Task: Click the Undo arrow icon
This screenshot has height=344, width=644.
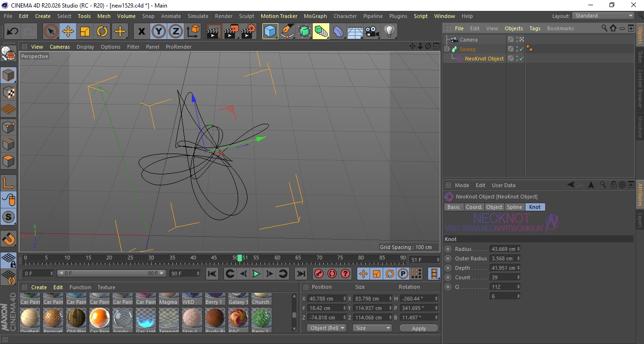Action: pyautogui.click(x=13, y=32)
